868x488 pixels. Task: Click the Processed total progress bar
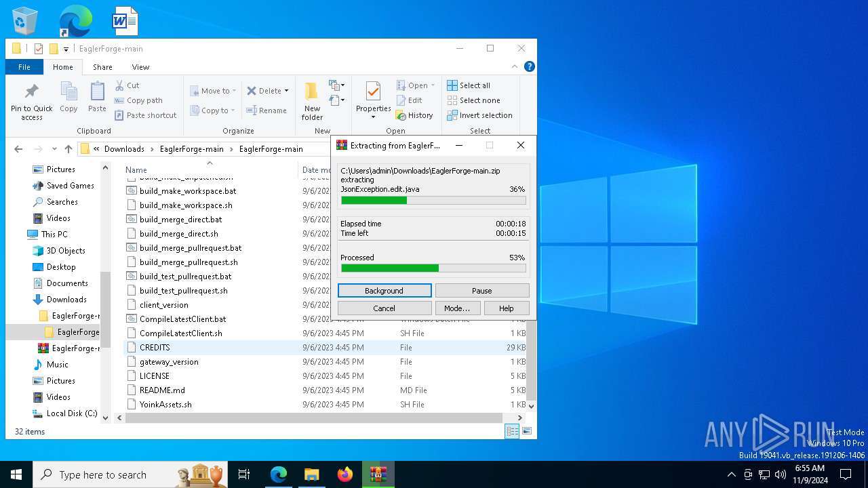pos(433,268)
